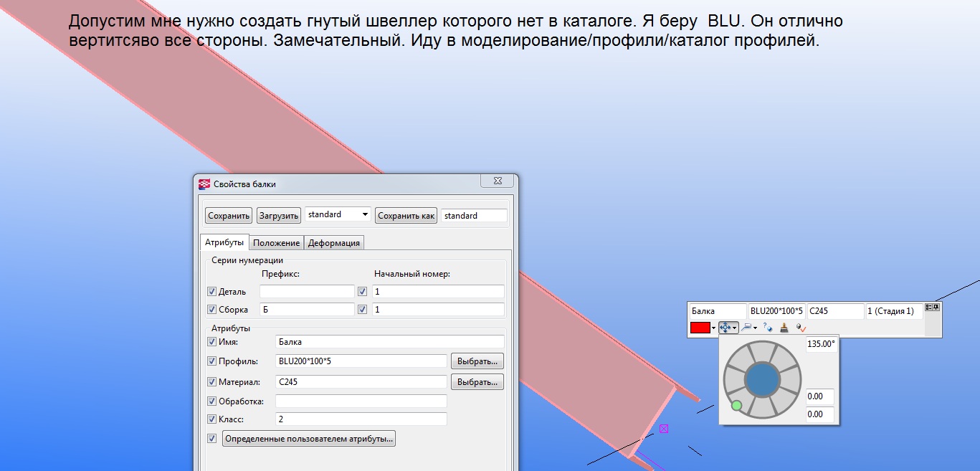Click the Сохранить как button
This screenshot has width=980, height=471.
click(406, 215)
